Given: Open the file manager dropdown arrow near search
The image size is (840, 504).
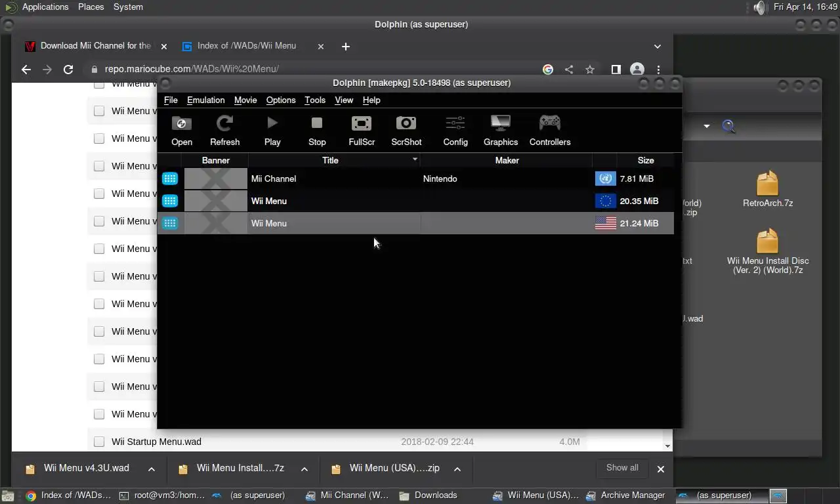Looking at the screenshot, I should [x=707, y=126].
